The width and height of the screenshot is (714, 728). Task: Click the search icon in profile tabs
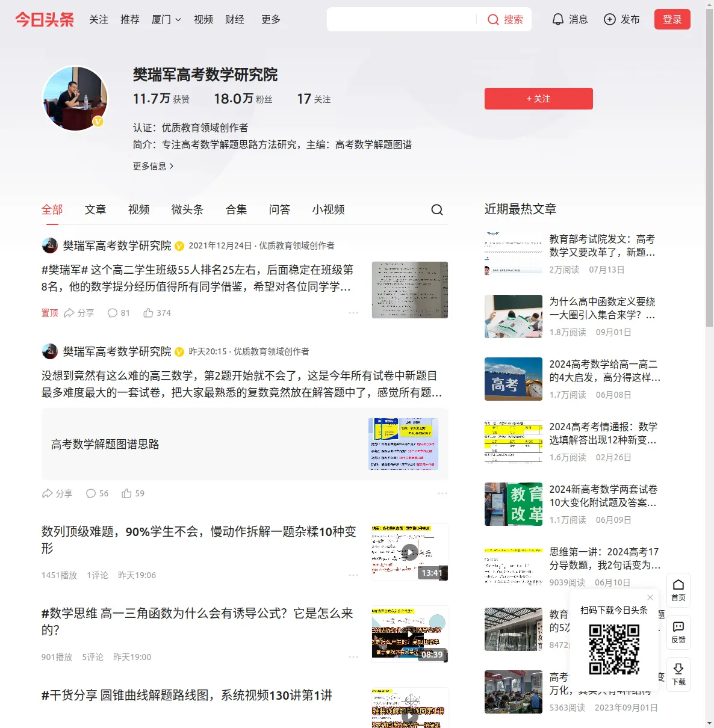coord(437,209)
